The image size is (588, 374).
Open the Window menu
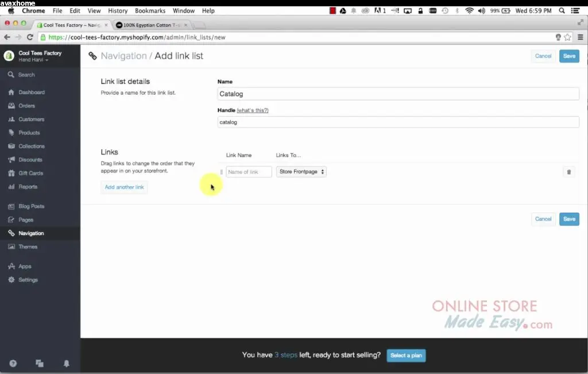(183, 10)
